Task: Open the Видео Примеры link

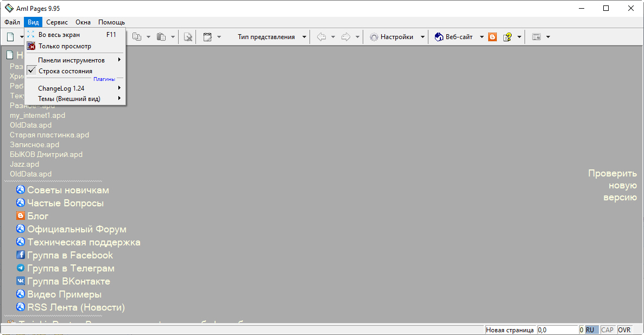Action: tap(64, 294)
